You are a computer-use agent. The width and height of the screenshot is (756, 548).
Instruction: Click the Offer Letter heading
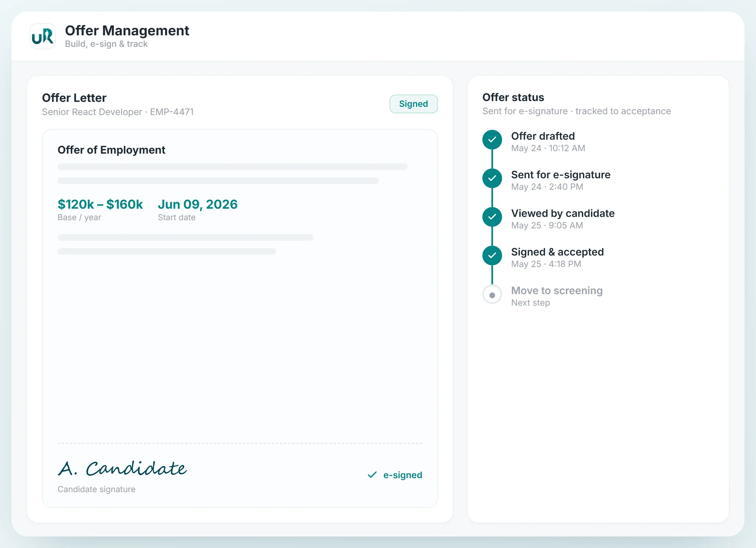74,98
